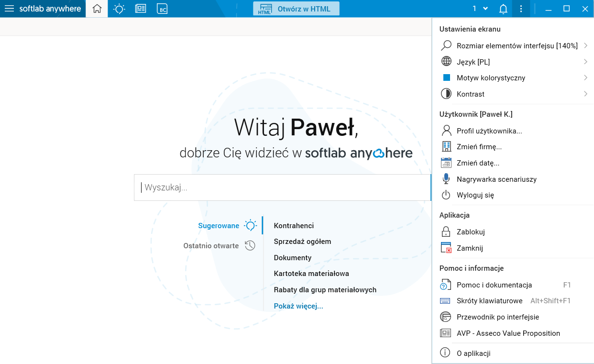The height and width of the screenshot is (364, 594).
Task: Expand the Język submenu arrow
Action: (585, 62)
